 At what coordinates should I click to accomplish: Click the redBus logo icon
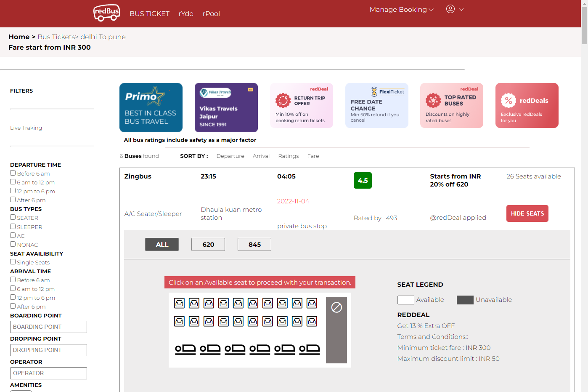107,13
